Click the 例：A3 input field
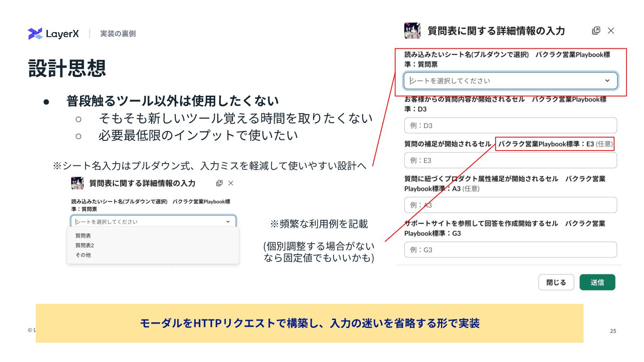This screenshot has height=362, width=644. click(x=511, y=205)
